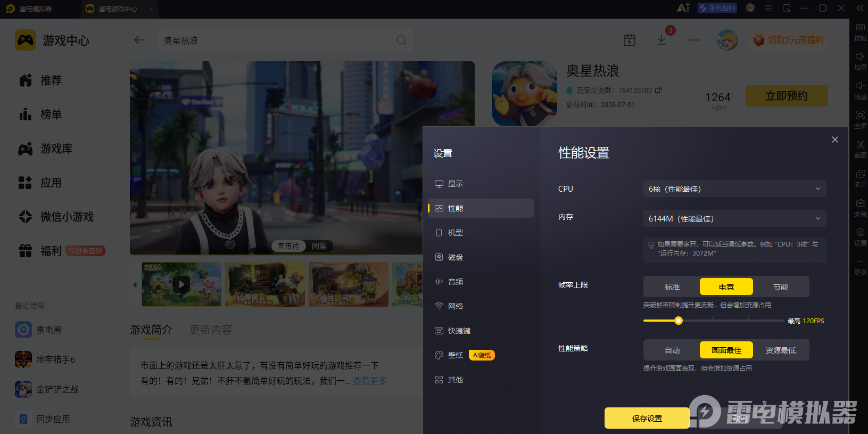Viewport: 868px width, 434px height.
Task: Collapse the right sidebar with double-arrow icon
Action: coord(860,8)
